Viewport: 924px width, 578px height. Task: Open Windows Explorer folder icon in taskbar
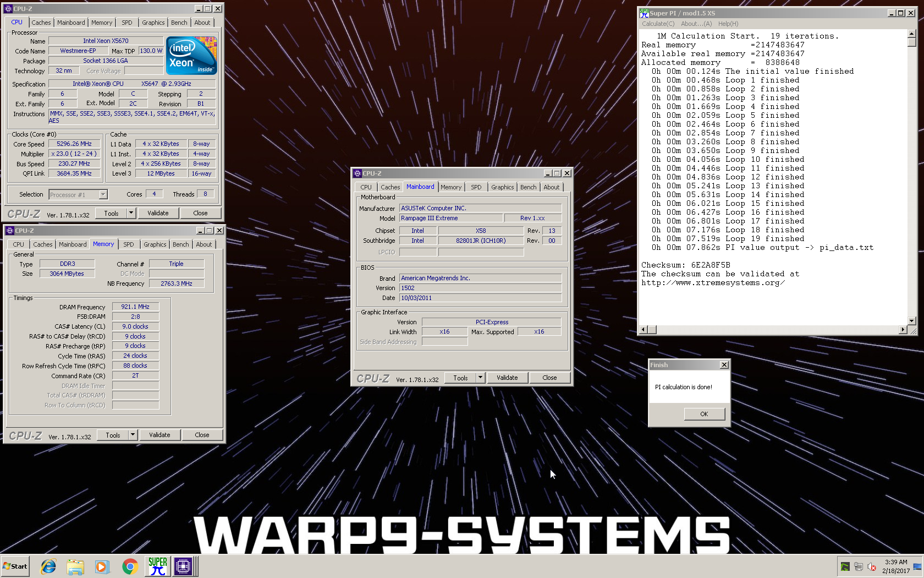pos(75,566)
